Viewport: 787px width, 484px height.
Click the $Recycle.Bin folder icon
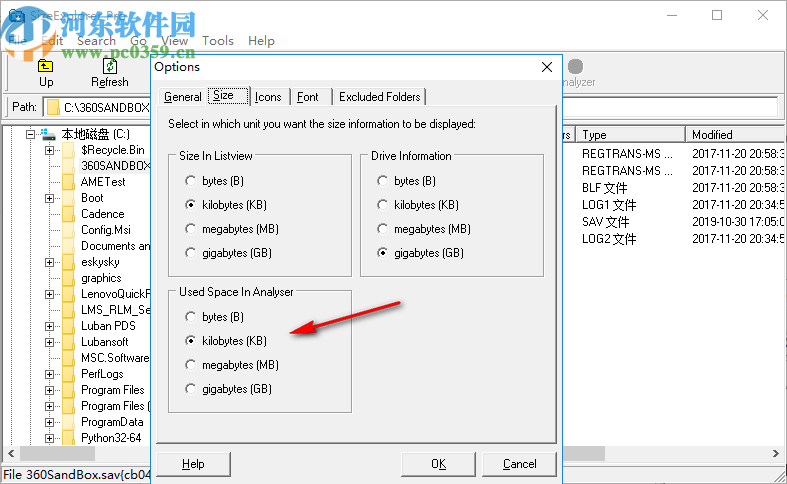pos(69,150)
